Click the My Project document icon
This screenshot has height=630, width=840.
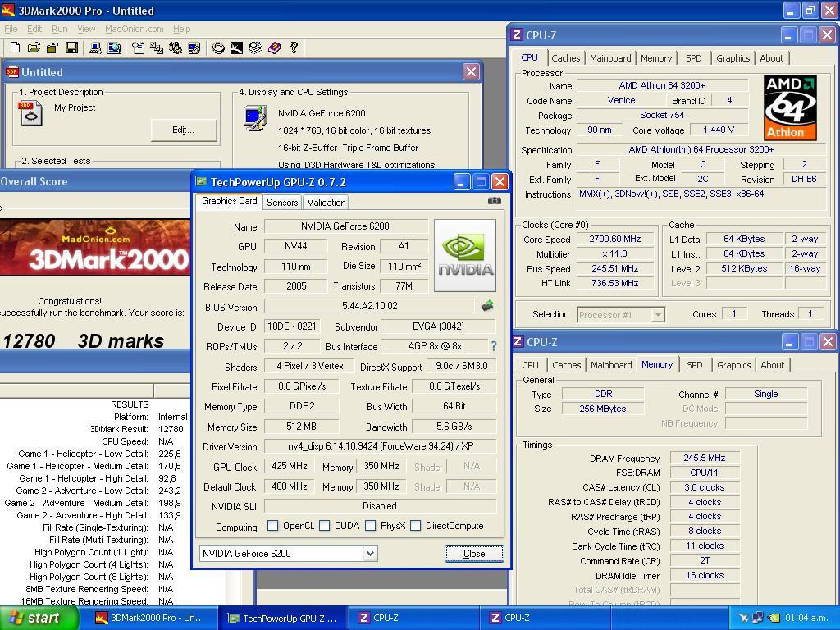(30, 113)
